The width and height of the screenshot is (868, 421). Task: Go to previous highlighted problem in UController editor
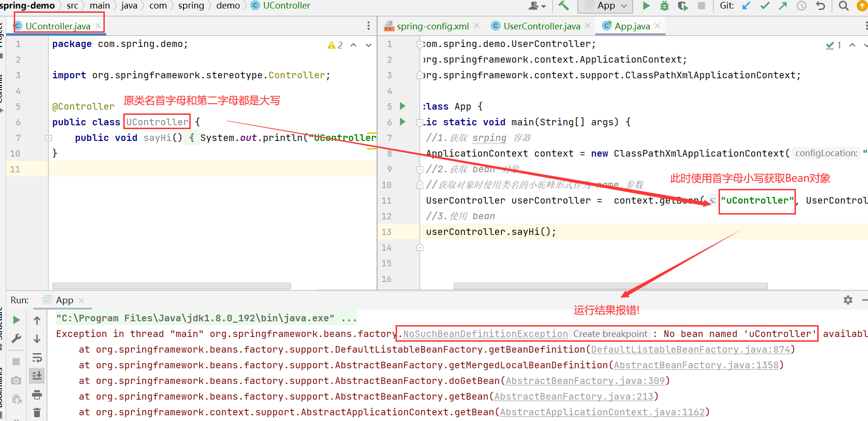[x=353, y=45]
